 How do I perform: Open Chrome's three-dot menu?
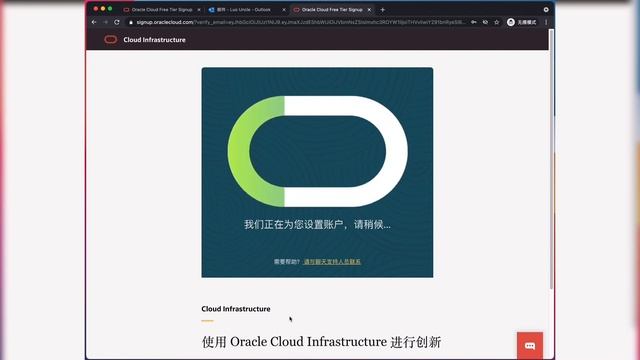click(x=546, y=22)
